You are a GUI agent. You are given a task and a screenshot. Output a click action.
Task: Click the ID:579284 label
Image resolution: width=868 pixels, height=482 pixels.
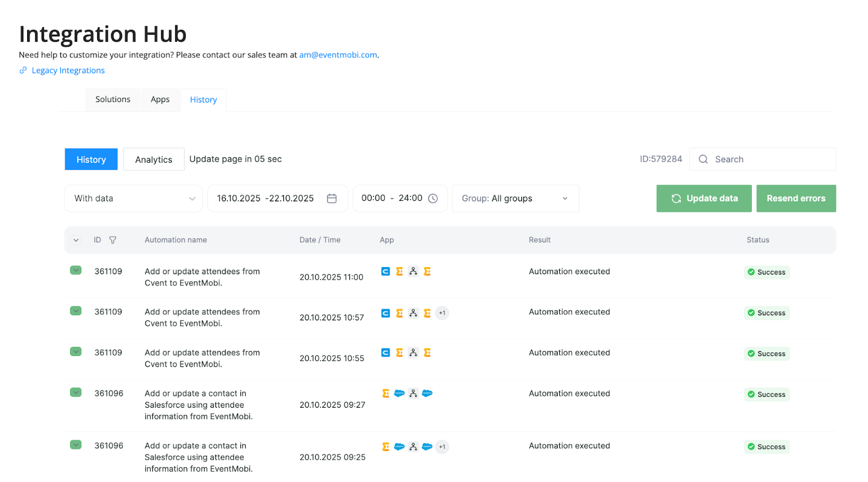click(661, 160)
